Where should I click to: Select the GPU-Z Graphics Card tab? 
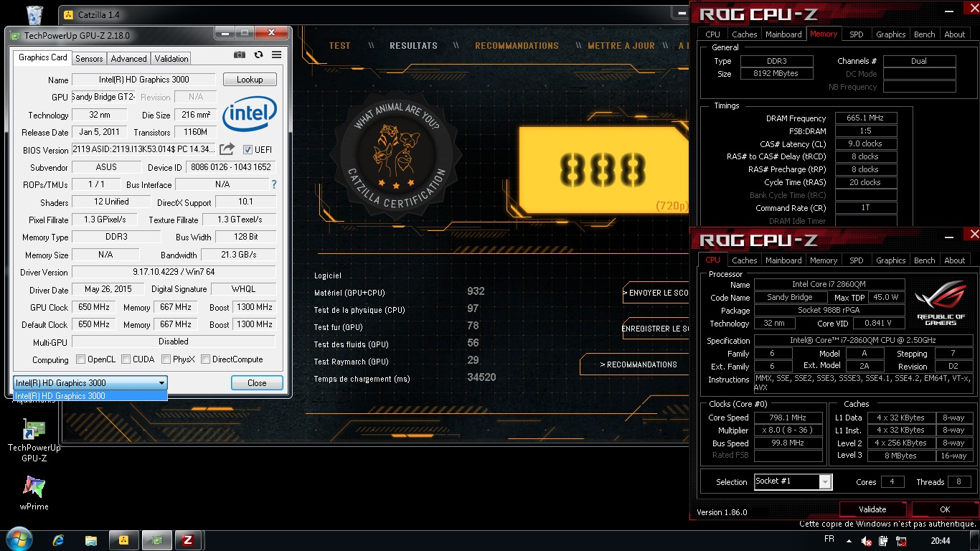click(x=42, y=57)
